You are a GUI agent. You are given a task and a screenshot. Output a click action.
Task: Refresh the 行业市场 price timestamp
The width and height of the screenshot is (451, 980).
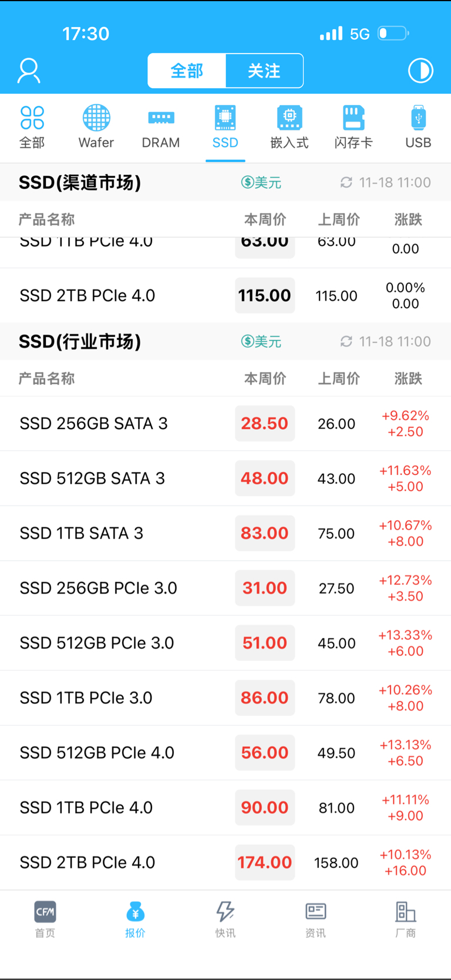click(x=346, y=341)
